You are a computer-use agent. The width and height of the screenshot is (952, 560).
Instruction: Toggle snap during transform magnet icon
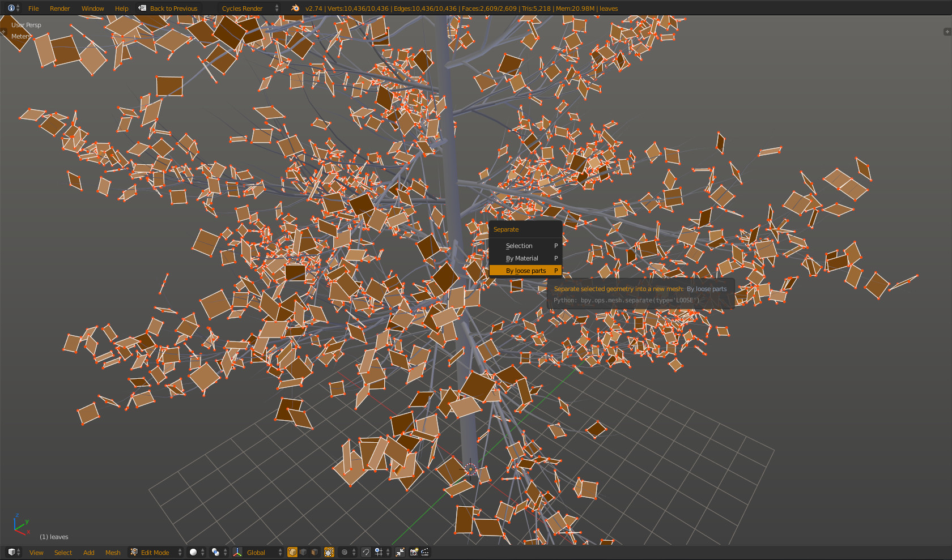(x=366, y=552)
